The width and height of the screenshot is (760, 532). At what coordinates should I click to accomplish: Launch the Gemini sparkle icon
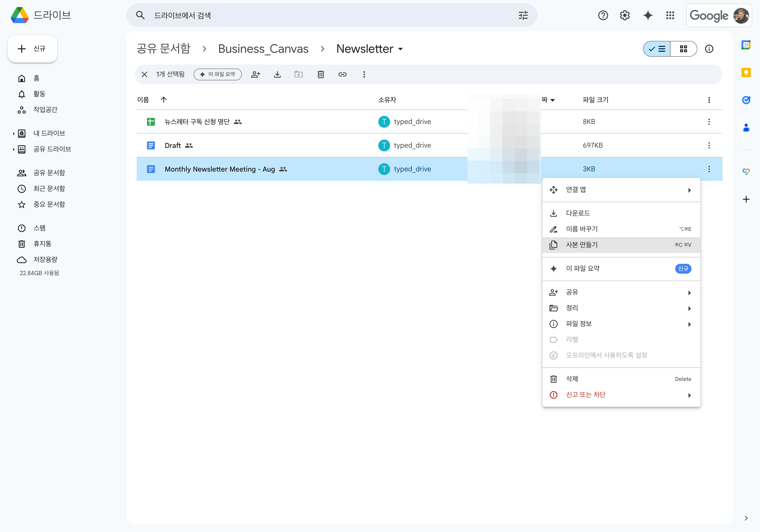pos(648,15)
